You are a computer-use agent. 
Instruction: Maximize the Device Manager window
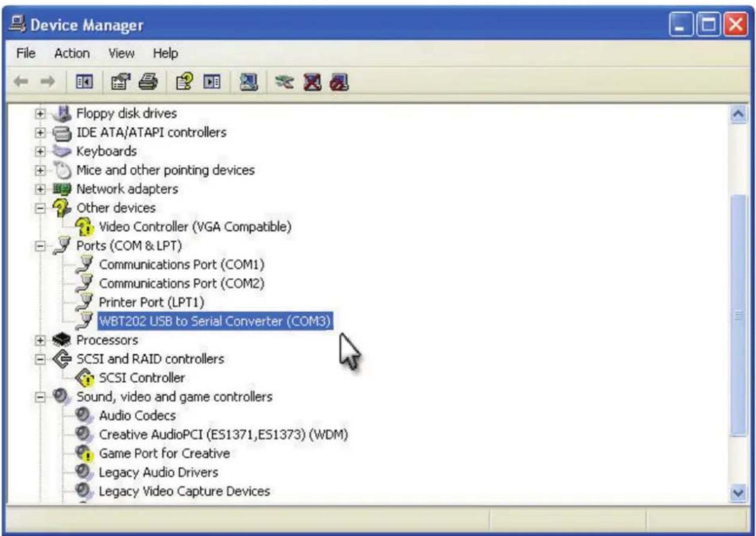pyautogui.click(x=707, y=25)
